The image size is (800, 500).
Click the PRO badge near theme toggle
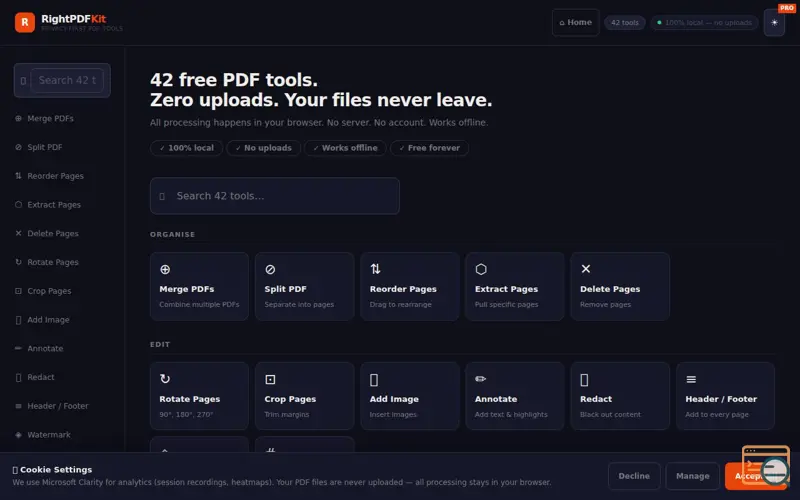click(x=786, y=8)
